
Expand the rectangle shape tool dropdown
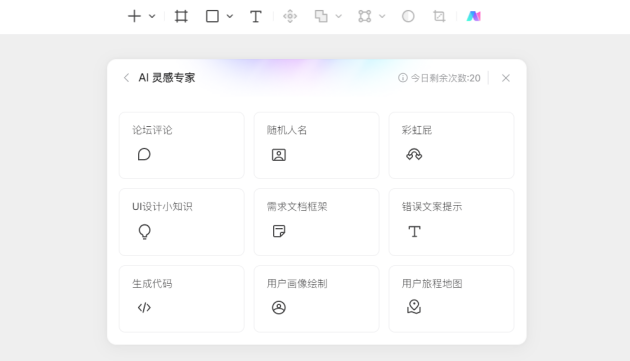tap(230, 16)
